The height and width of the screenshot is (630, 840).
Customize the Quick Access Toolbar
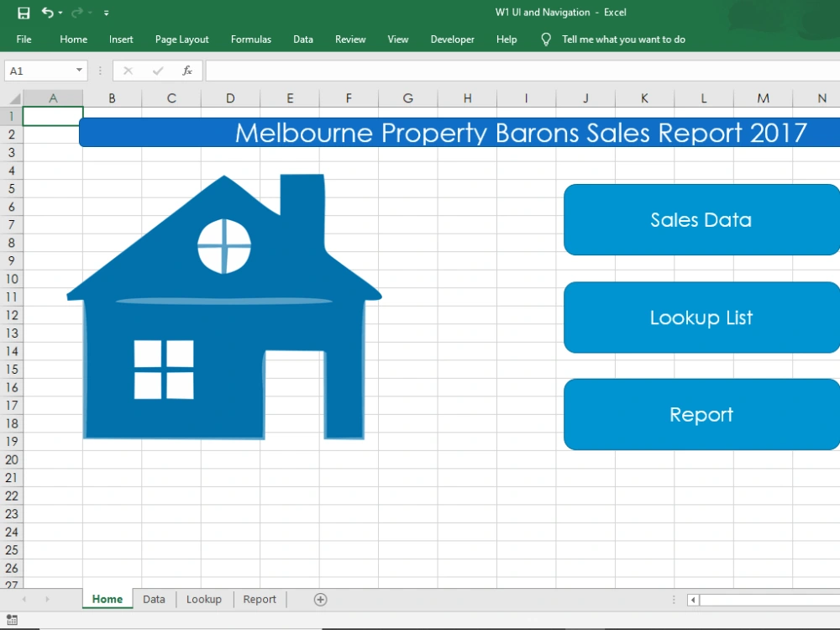(x=106, y=13)
